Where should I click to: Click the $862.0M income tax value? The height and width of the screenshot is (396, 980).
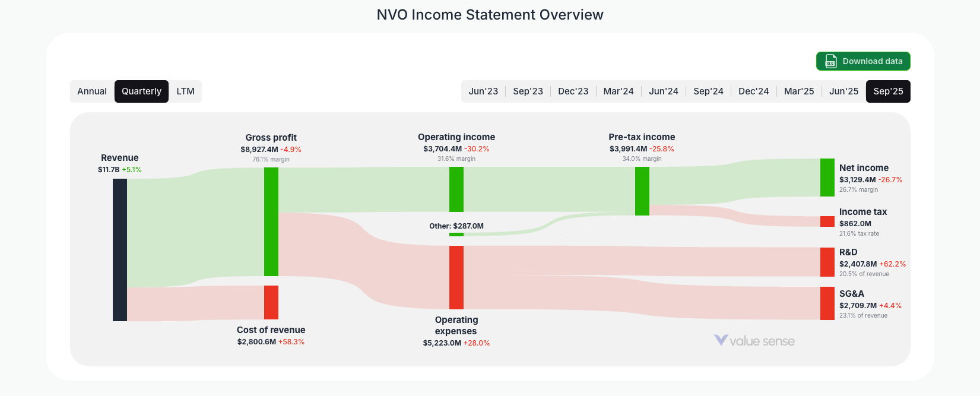(x=855, y=224)
